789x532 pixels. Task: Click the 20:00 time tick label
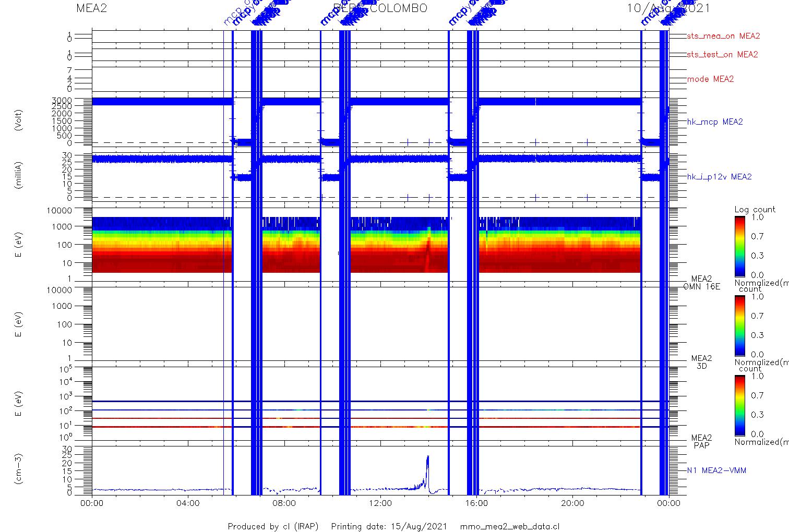point(572,503)
